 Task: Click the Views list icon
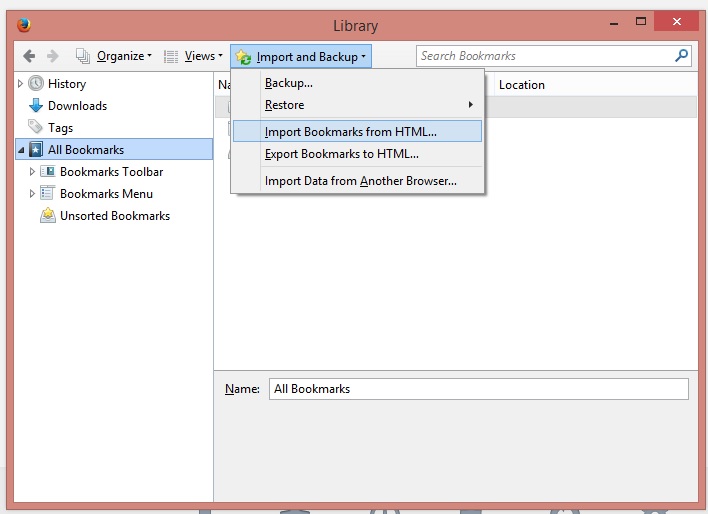point(171,56)
